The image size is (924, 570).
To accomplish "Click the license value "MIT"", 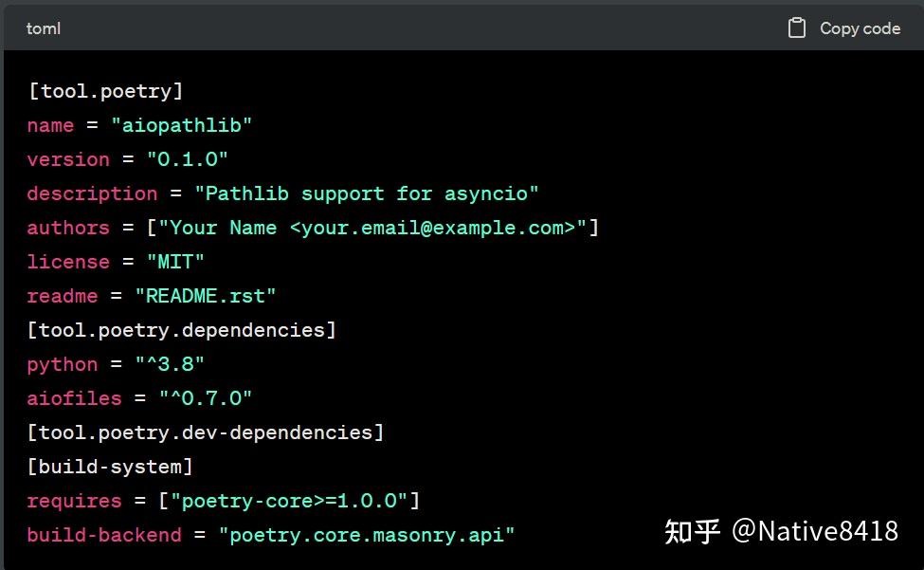I will [x=174, y=262].
